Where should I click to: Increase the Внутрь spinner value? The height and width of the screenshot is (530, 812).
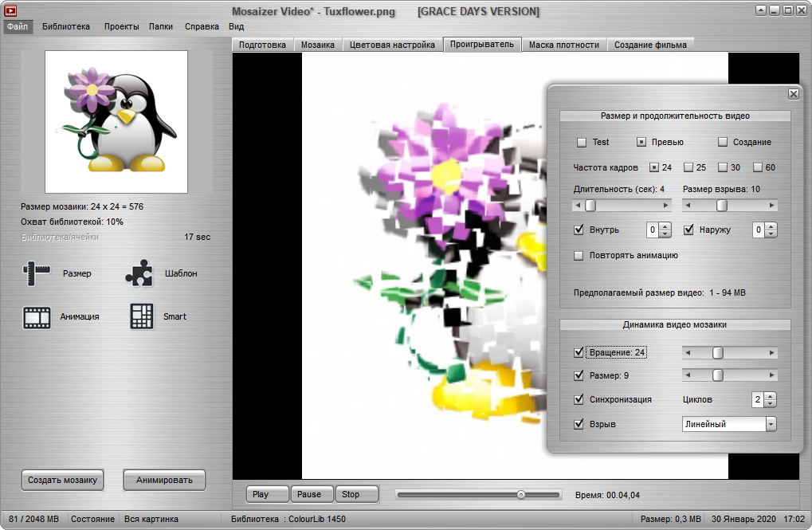[x=665, y=226]
